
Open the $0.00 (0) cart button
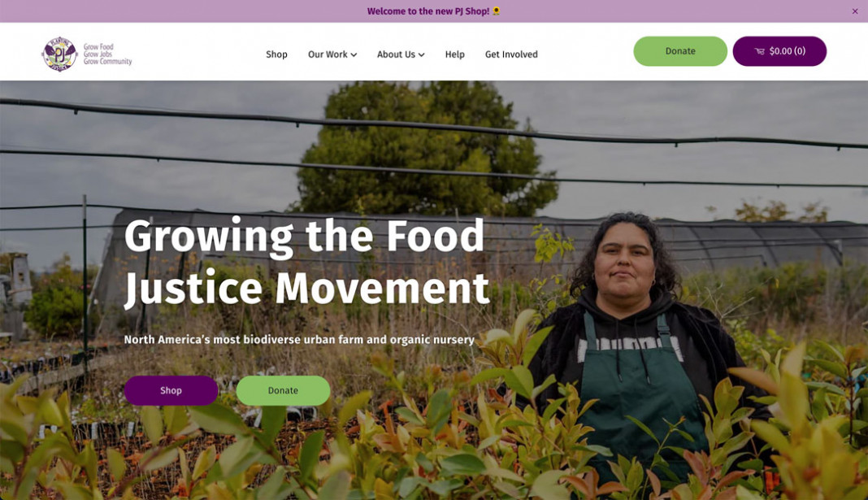click(x=779, y=51)
